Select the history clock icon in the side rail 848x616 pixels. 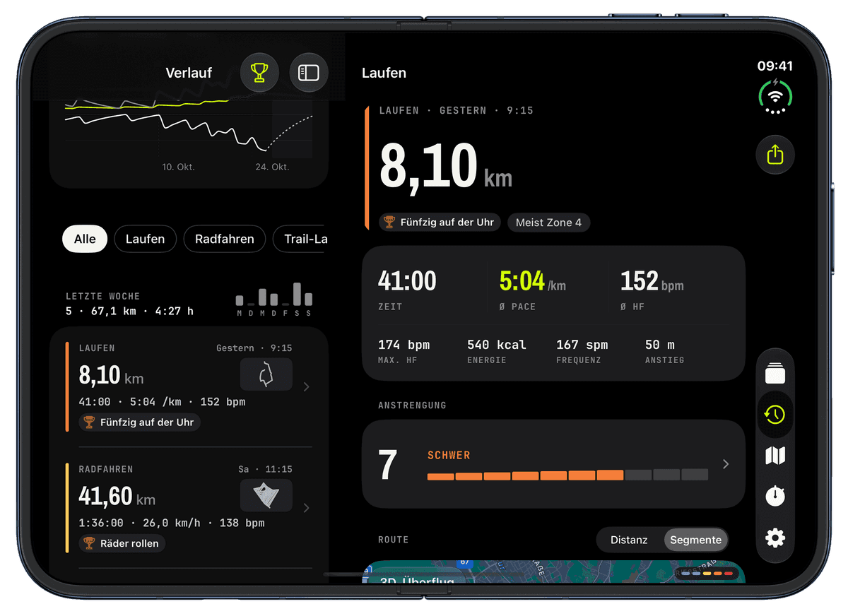pos(775,415)
